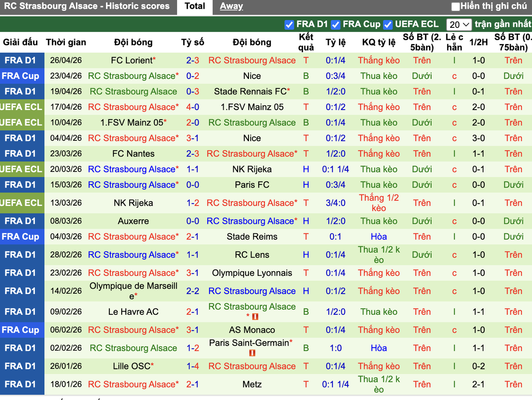Click Olympique de Marseille team name
Screen dimensions: 532x400
[133, 291]
